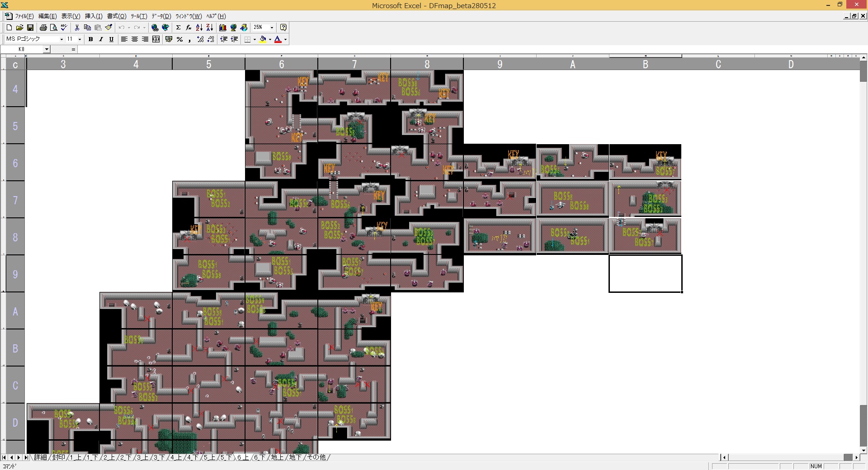Click the Insert Hyperlink globe icon
868x470 pixels.
click(x=155, y=28)
